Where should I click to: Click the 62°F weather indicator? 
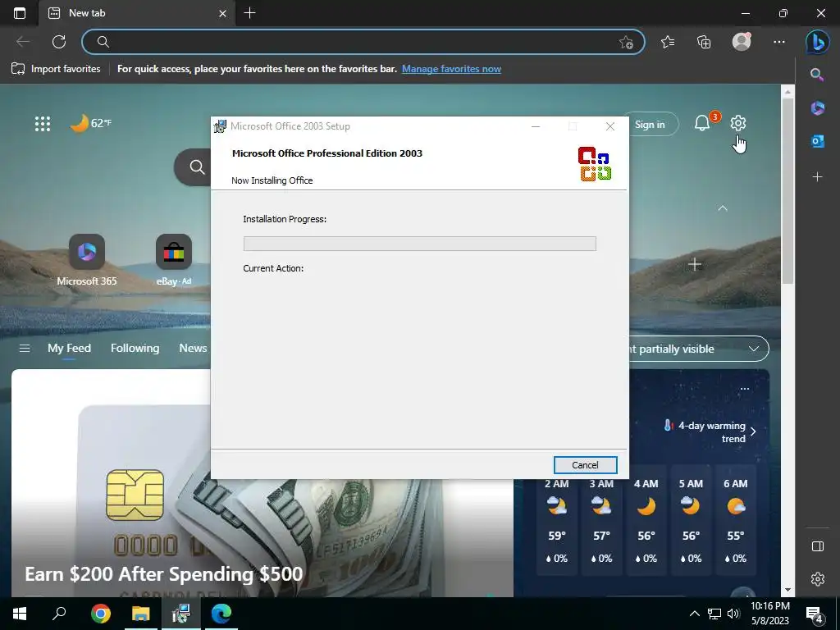(x=91, y=123)
